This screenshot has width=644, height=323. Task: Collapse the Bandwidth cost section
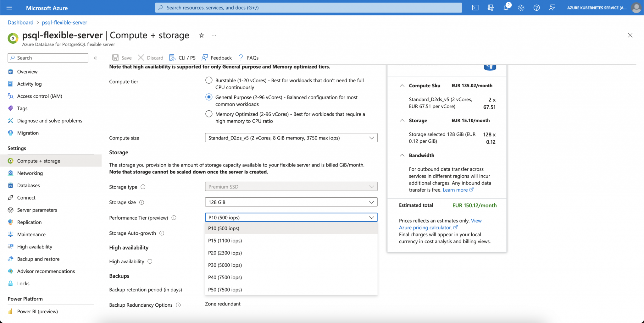tap(402, 156)
